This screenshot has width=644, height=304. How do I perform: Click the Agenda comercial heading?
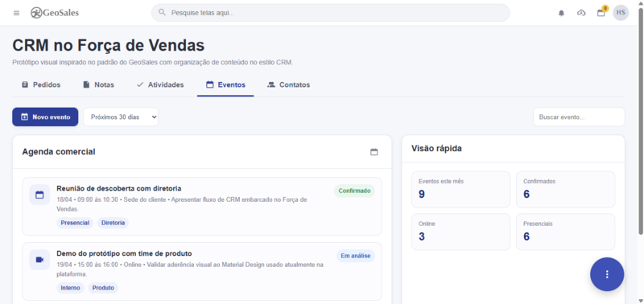click(x=59, y=152)
